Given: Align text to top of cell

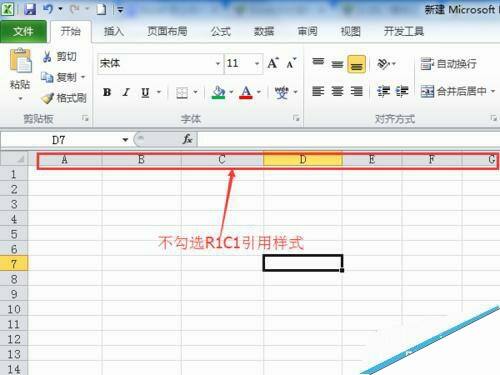Looking at the screenshot, I should coord(318,63).
